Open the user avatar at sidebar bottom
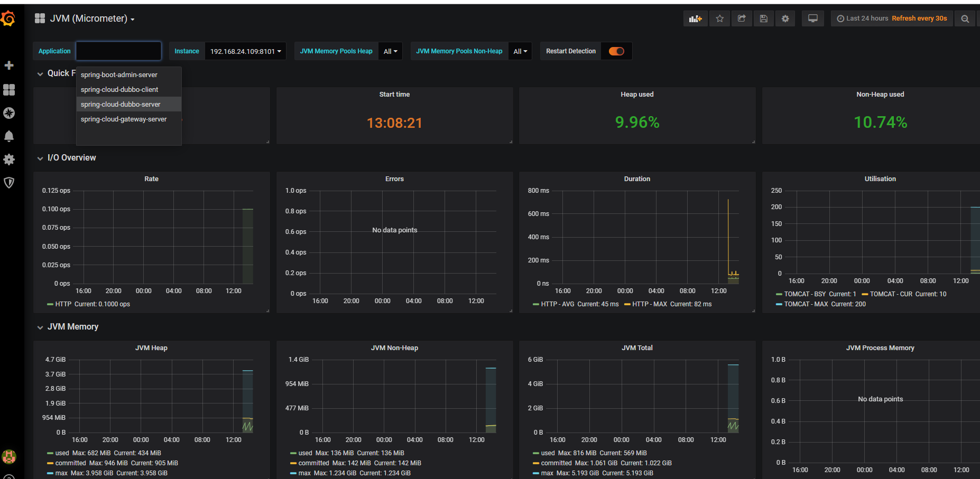Image resolution: width=980 pixels, height=479 pixels. [9, 456]
